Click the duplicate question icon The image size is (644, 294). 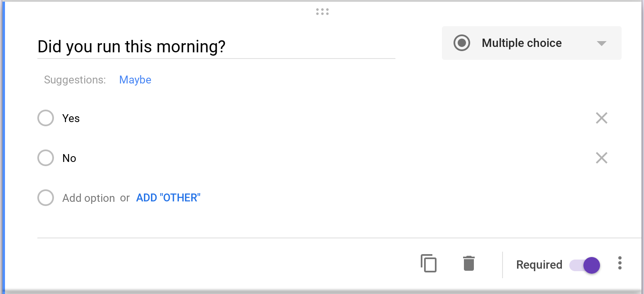click(x=429, y=263)
